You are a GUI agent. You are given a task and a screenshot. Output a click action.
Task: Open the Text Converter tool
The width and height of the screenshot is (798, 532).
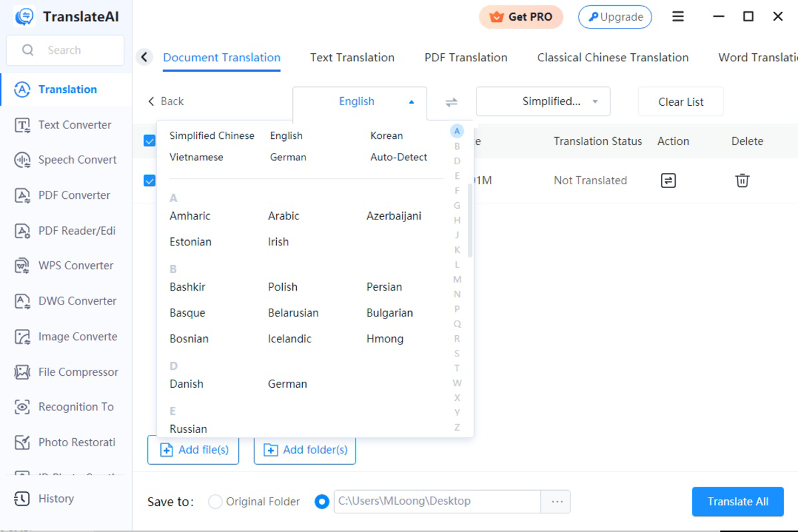point(66,124)
